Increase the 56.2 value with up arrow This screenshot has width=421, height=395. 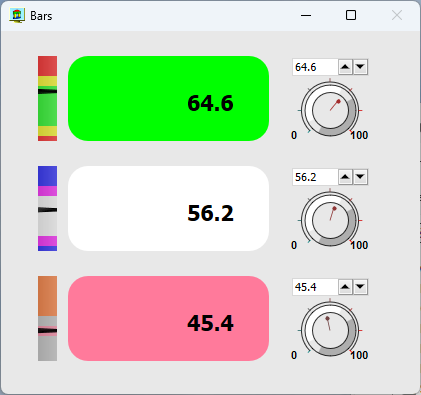[345, 177]
